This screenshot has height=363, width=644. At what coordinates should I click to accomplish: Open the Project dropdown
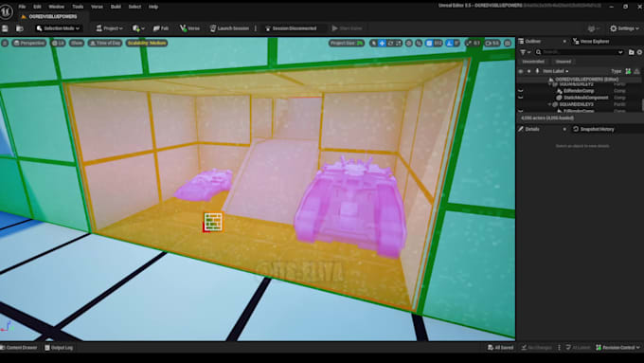(x=109, y=28)
